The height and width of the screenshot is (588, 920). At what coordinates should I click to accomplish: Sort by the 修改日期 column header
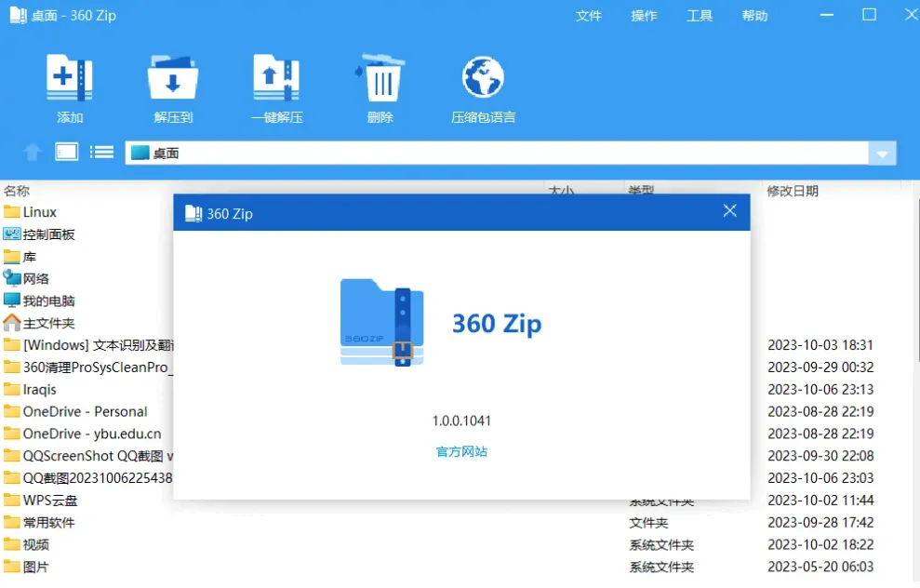point(792,191)
